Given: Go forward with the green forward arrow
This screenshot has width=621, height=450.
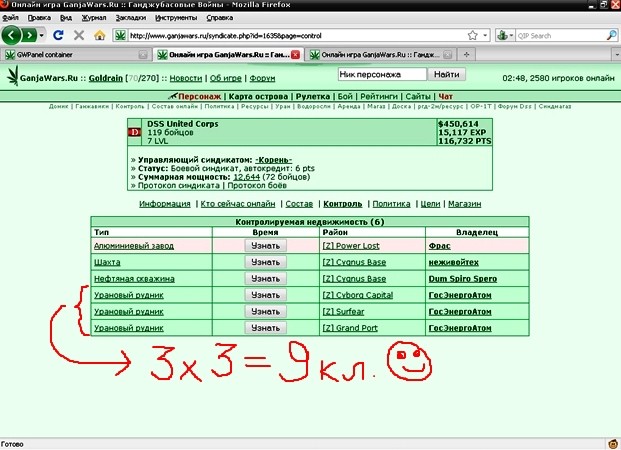Looking at the screenshot, I should pyautogui.click(x=29, y=35).
